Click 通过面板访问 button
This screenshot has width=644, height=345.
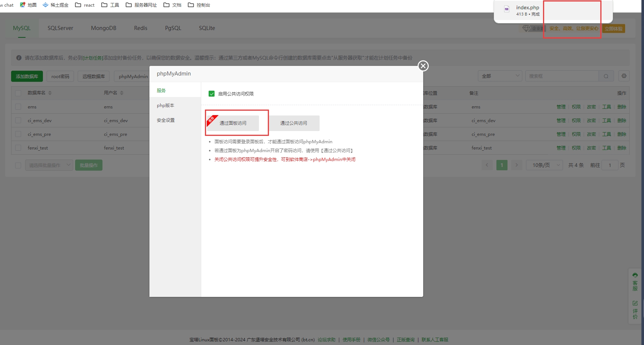pyautogui.click(x=233, y=123)
